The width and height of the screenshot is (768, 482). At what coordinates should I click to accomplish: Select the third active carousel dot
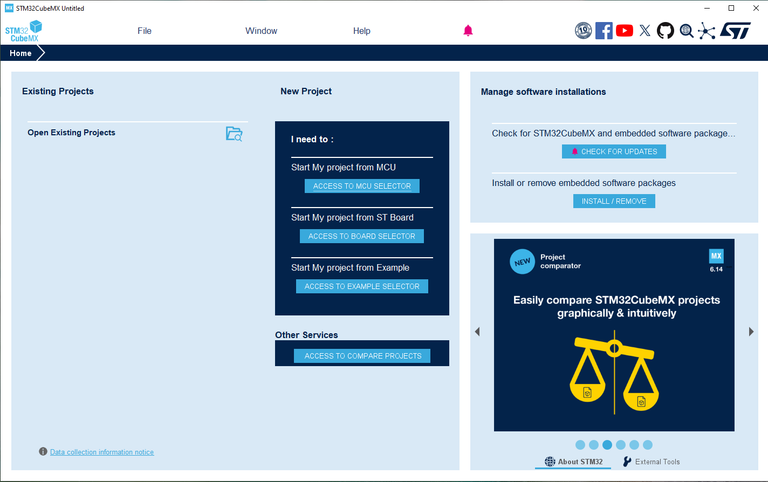click(607, 445)
